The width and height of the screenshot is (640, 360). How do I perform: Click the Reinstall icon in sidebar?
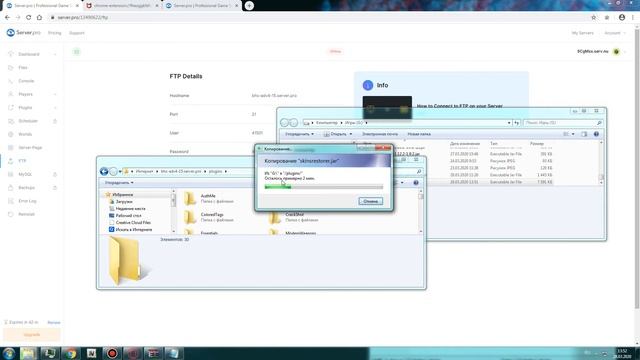11,214
